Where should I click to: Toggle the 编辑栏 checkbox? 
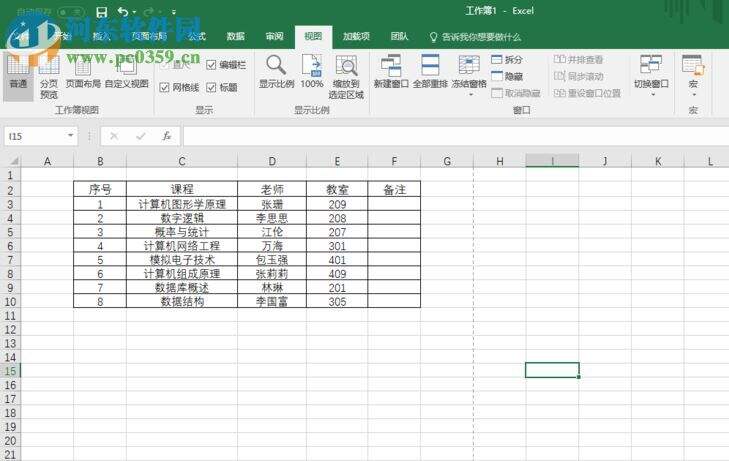[x=211, y=65]
